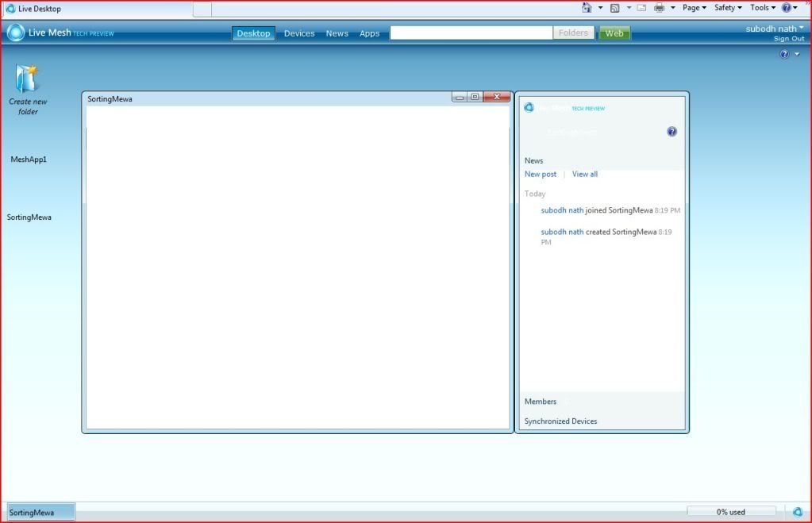Screen dimensions: 812x523
Task: Click the Live Mesh status icon at bottom right
Action: click(x=798, y=512)
